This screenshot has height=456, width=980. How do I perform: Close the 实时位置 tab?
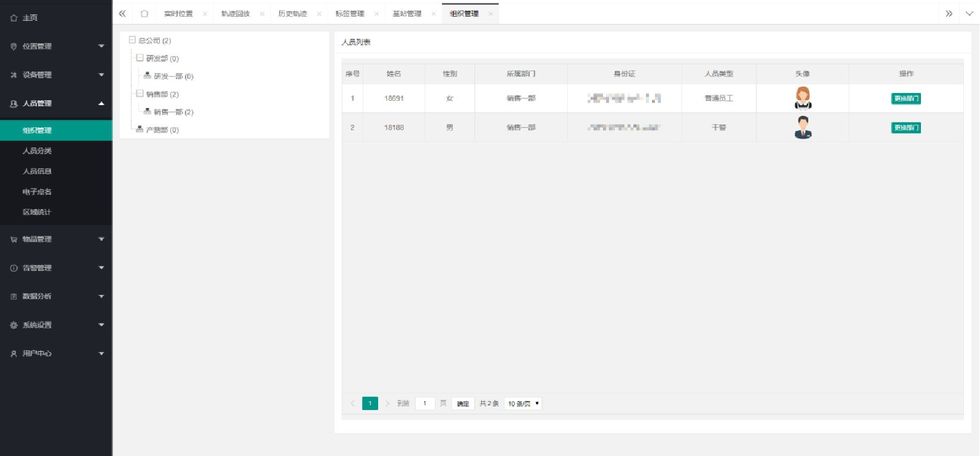pos(204,14)
